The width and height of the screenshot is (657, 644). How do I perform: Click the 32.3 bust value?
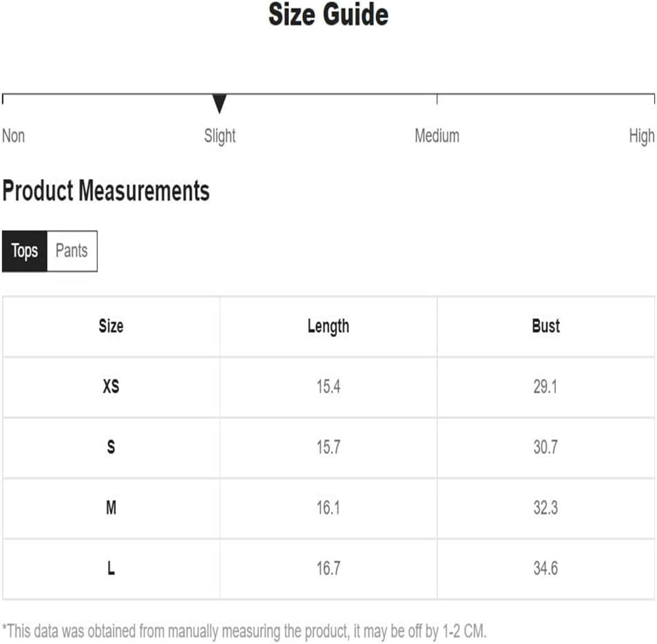click(546, 508)
